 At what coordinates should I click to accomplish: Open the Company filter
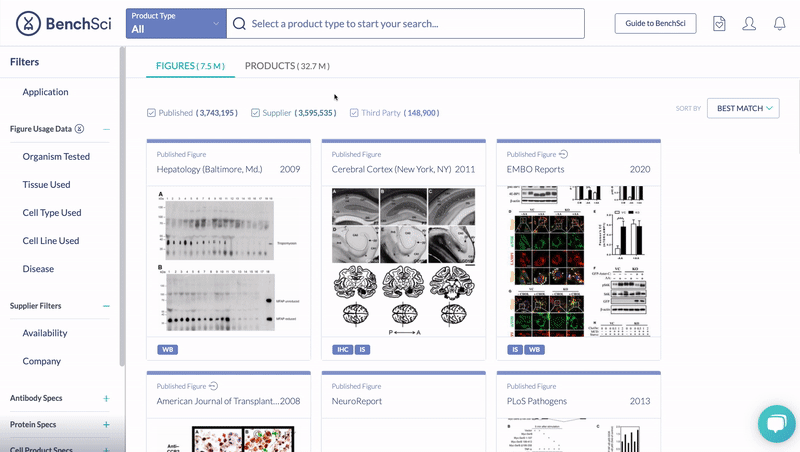[42, 361]
